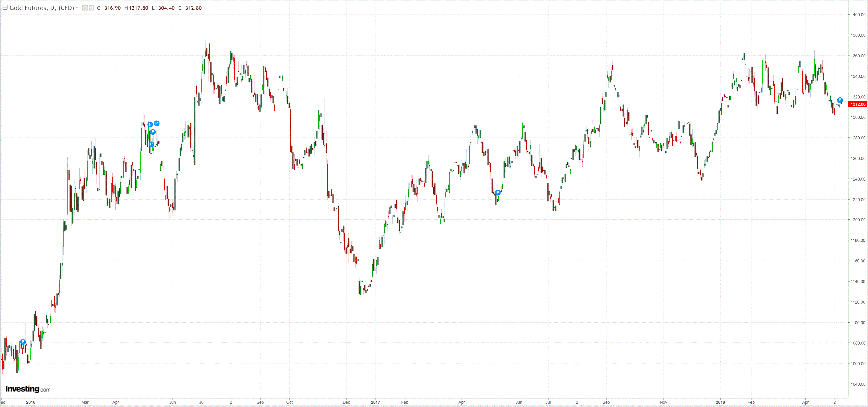Click the 2017 label on the time axis
The height and width of the screenshot is (407, 868).
coord(375,402)
